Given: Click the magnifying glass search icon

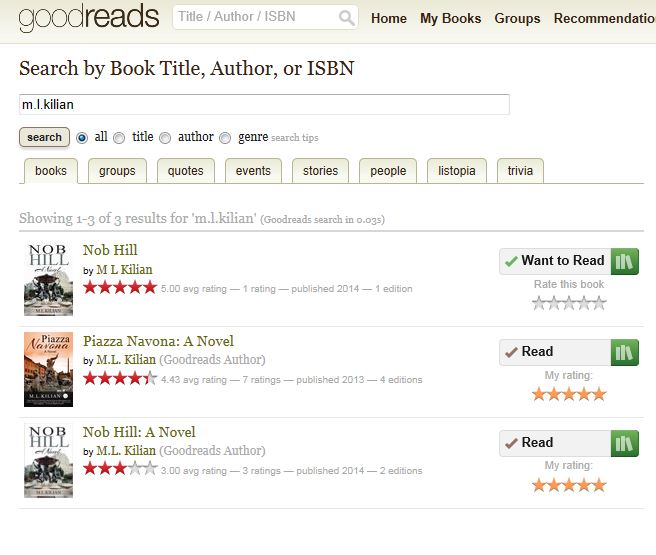Looking at the screenshot, I should (346, 18).
